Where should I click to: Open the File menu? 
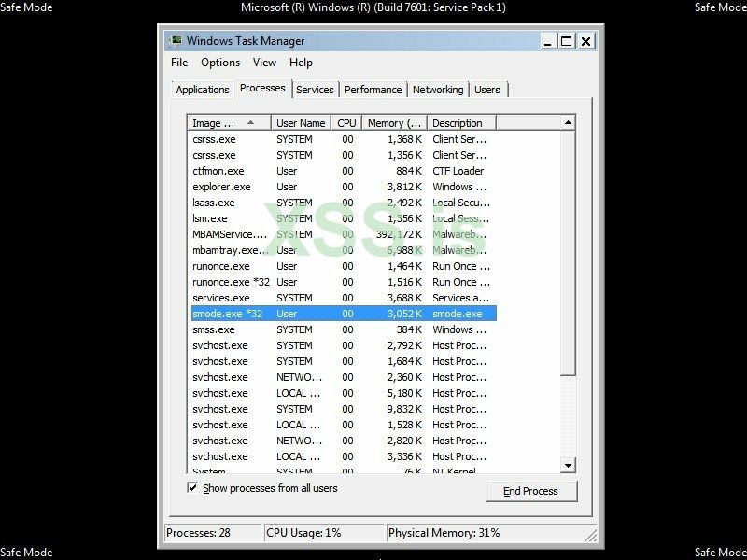178,63
